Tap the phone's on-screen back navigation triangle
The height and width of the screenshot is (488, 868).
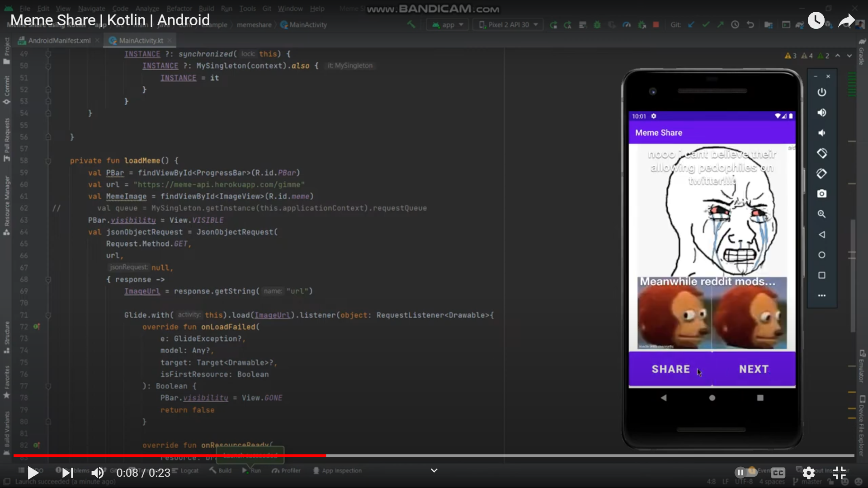pos(664,398)
